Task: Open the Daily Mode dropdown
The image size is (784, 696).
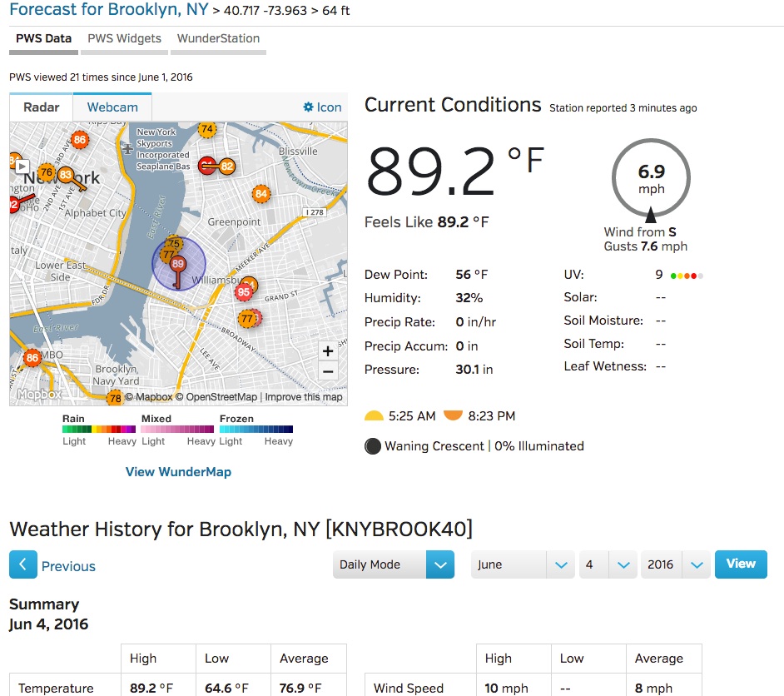Action: click(x=394, y=564)
